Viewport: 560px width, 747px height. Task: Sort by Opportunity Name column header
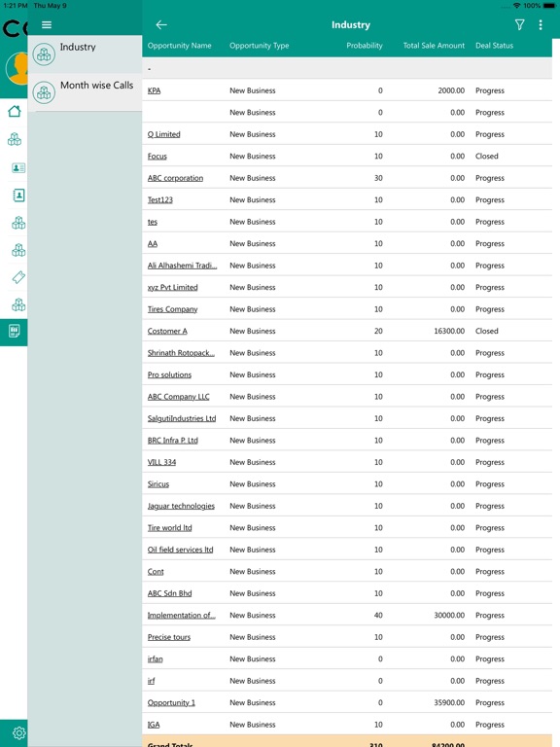pos(179,46)
